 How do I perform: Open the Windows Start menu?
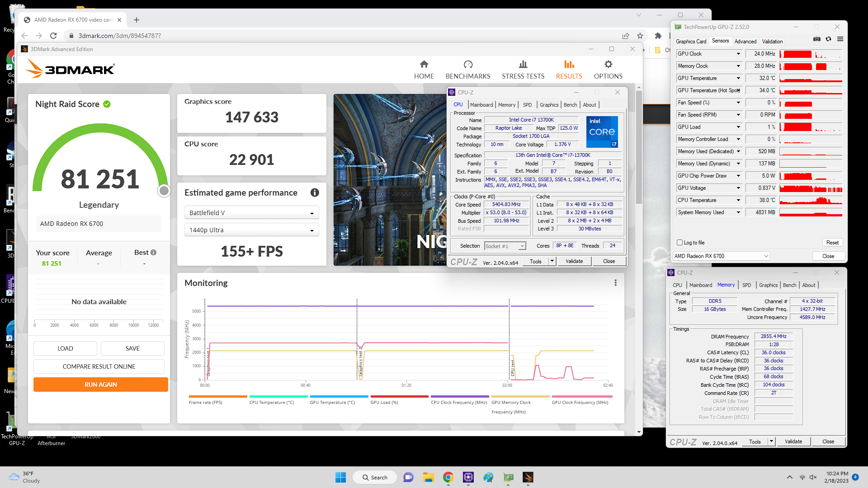[x=340, y=477]
